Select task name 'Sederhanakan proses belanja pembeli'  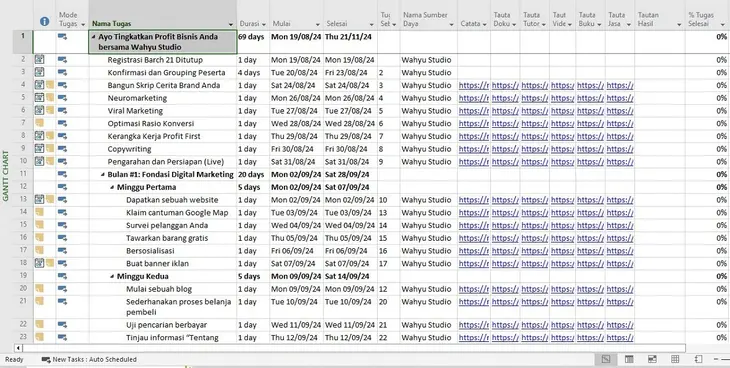click(178, 307)
